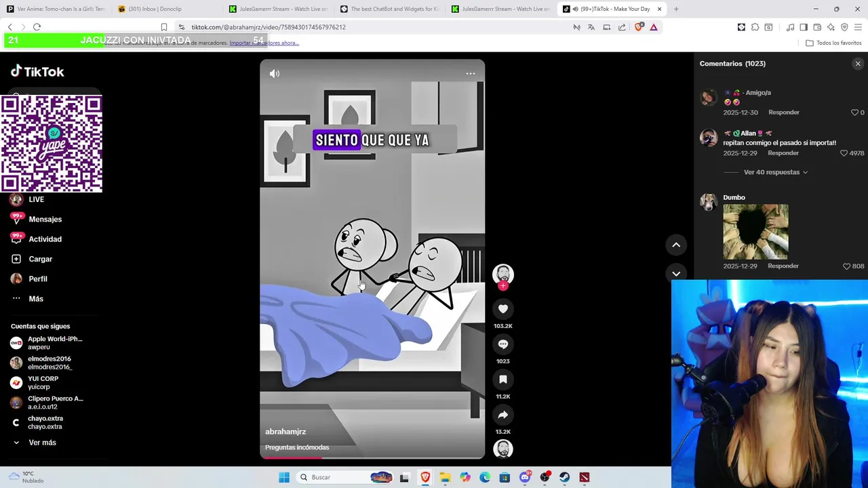Image resolution: width=868 pixels, height=488 pixels.
Task: Click the taskbar Buscar search box
Action: tap(345, 477)
